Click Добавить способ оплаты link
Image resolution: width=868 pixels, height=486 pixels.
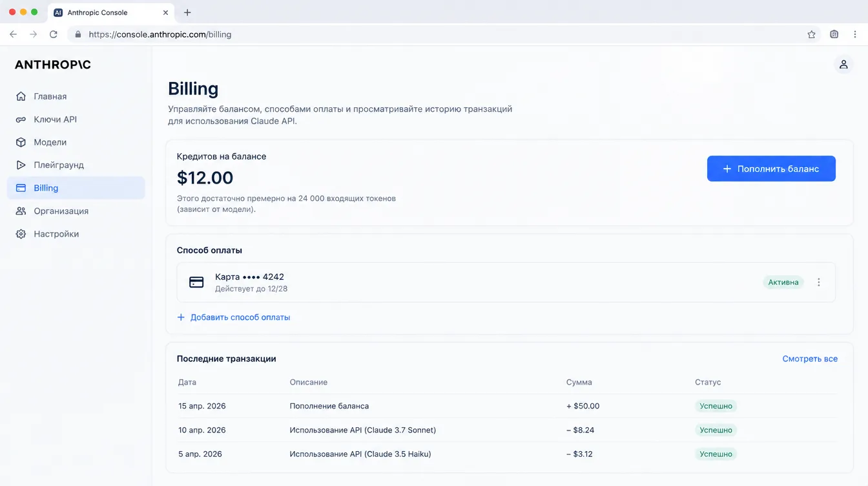tap(233, 317)
